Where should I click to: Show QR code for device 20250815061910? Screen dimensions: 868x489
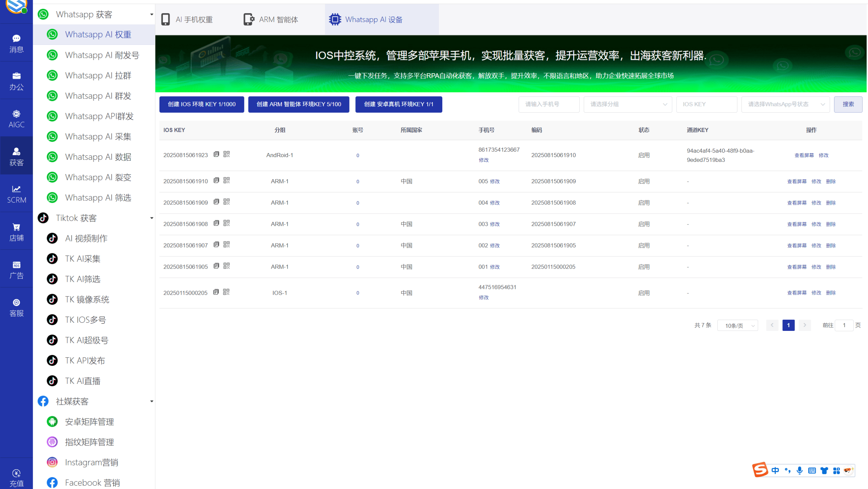pos(226,181)
